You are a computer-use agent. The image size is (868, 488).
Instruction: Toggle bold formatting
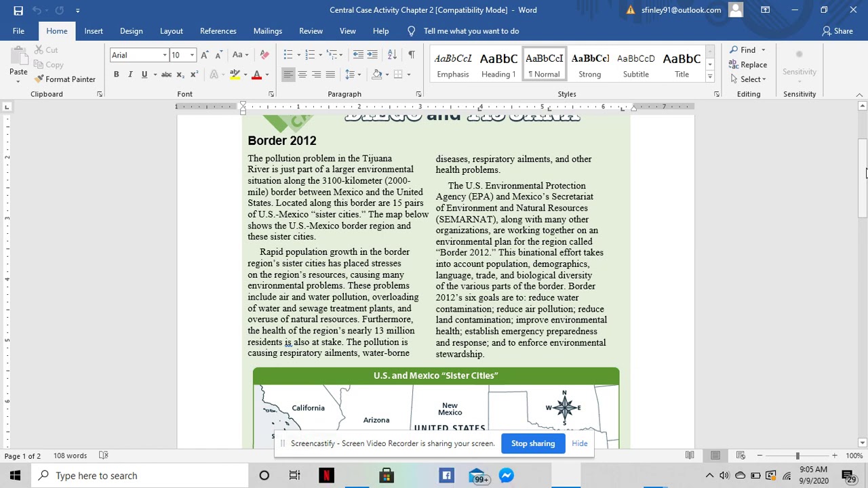pyautogui.click(x=116, y=75)
